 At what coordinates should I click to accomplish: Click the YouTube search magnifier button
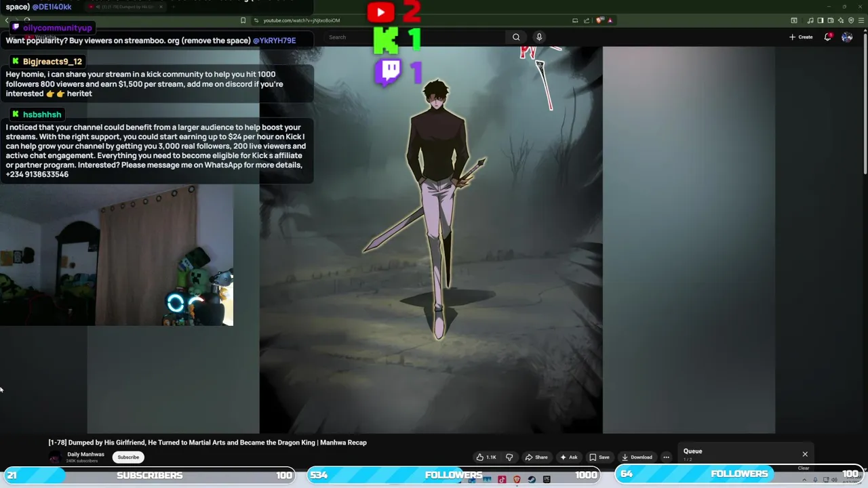coord(516,37)
